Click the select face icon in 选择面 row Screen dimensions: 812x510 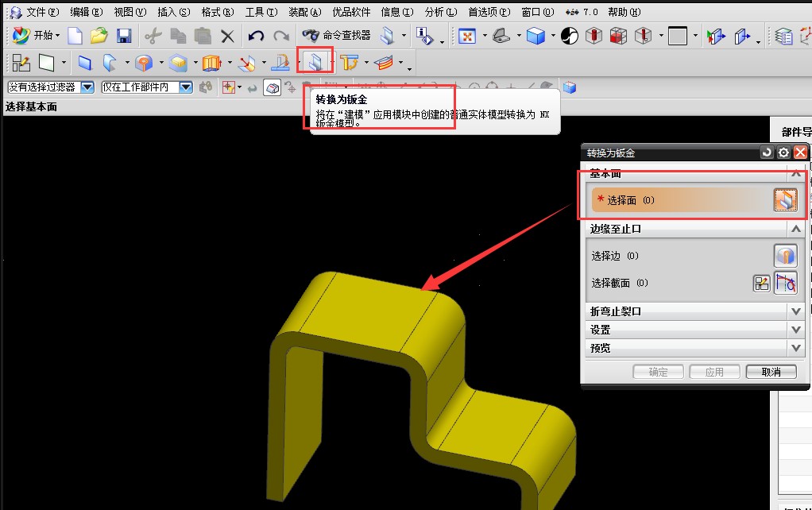(x=785, y=200)
